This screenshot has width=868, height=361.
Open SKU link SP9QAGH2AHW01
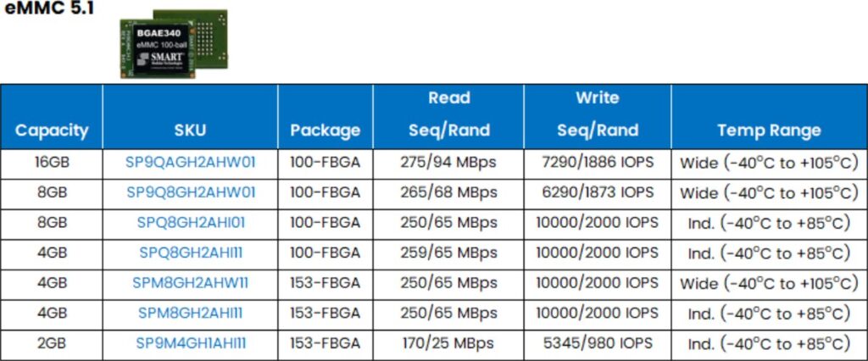(191, 162)
